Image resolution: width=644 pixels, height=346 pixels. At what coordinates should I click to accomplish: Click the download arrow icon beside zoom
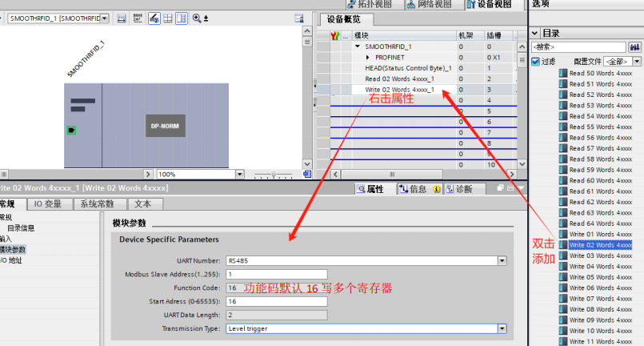pos(206,19)
